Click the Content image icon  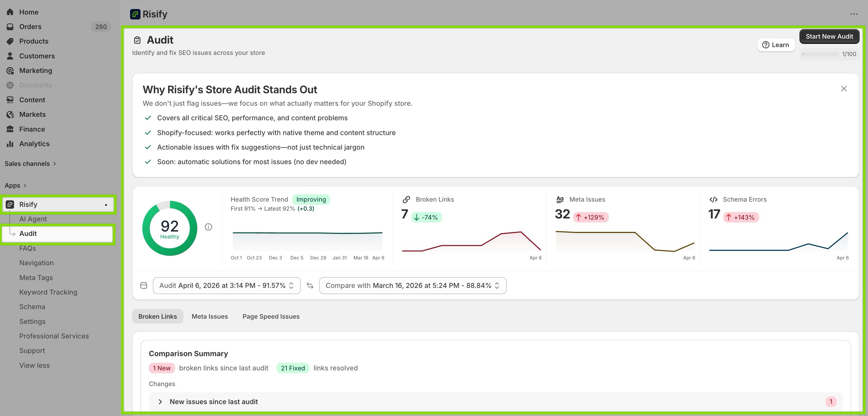[x=10, y=100]
